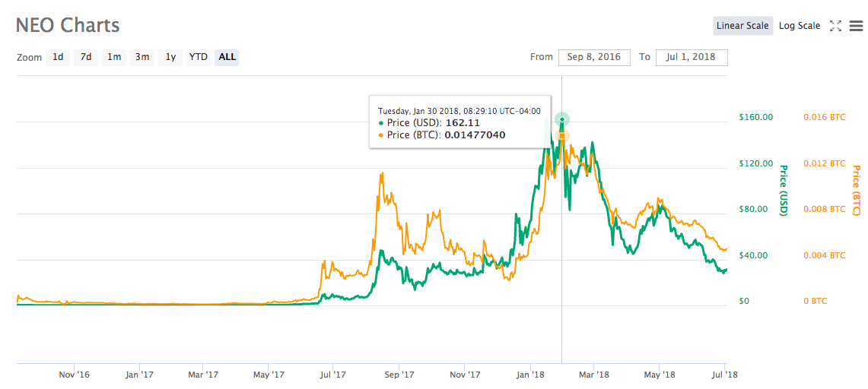
Task: Click the 0.016 BTC axis label
Action: 825,117
